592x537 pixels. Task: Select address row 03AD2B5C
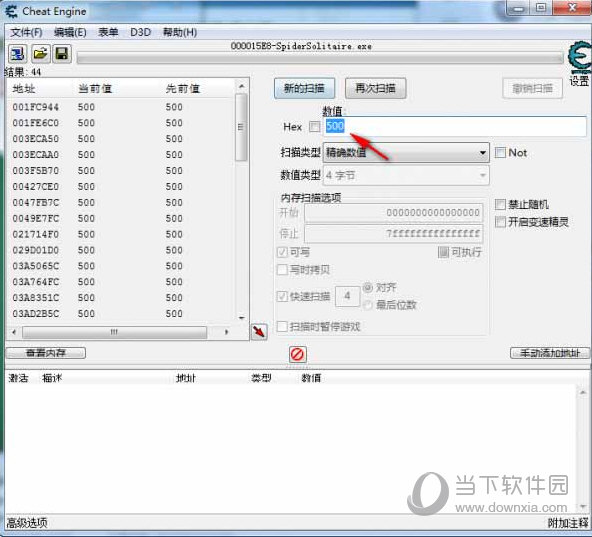coord(121,314)
